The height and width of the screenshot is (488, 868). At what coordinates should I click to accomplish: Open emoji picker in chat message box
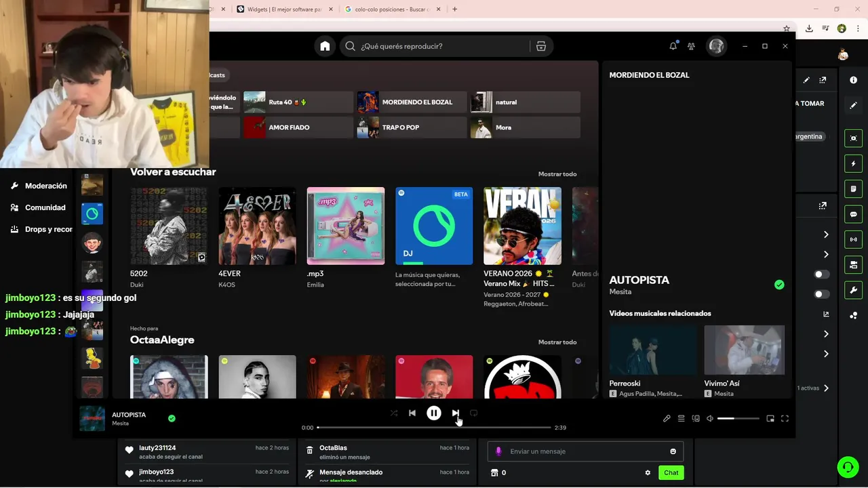click(673, 451)
